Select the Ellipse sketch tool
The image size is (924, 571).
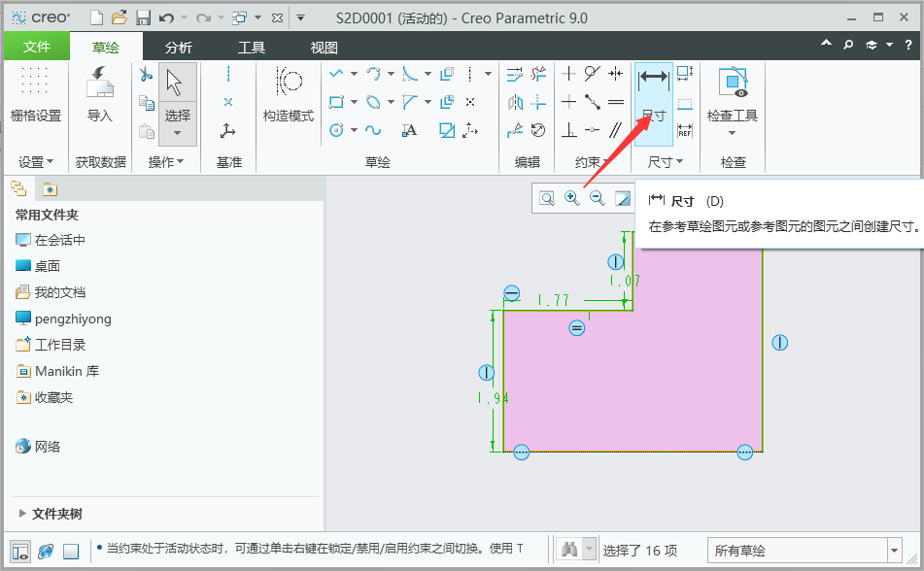pos(373,102)
